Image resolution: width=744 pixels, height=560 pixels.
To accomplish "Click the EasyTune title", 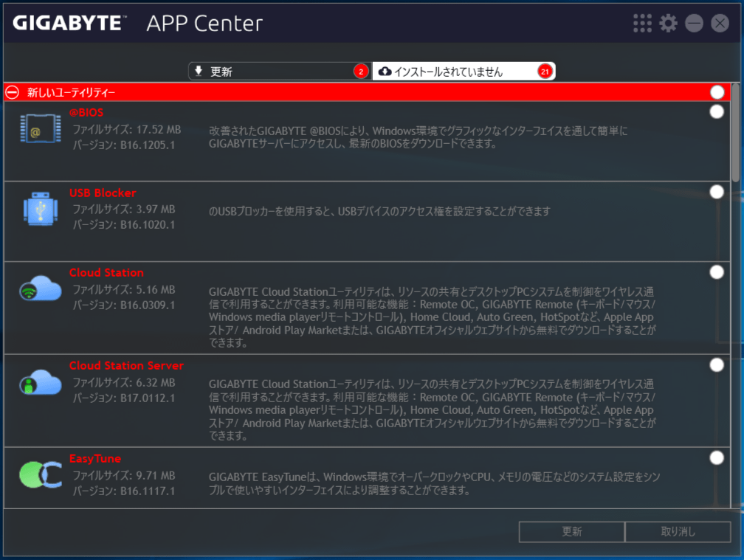I will click(95, 458).
